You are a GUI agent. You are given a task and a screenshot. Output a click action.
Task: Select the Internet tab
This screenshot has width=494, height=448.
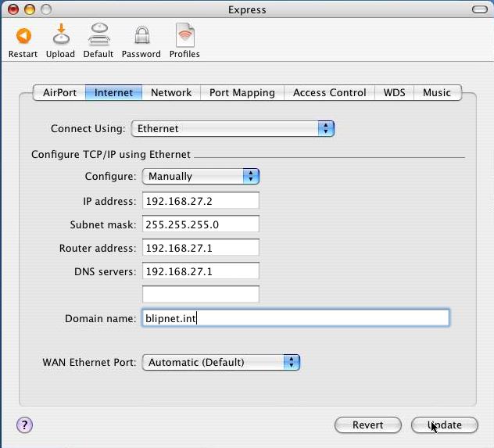114,92
